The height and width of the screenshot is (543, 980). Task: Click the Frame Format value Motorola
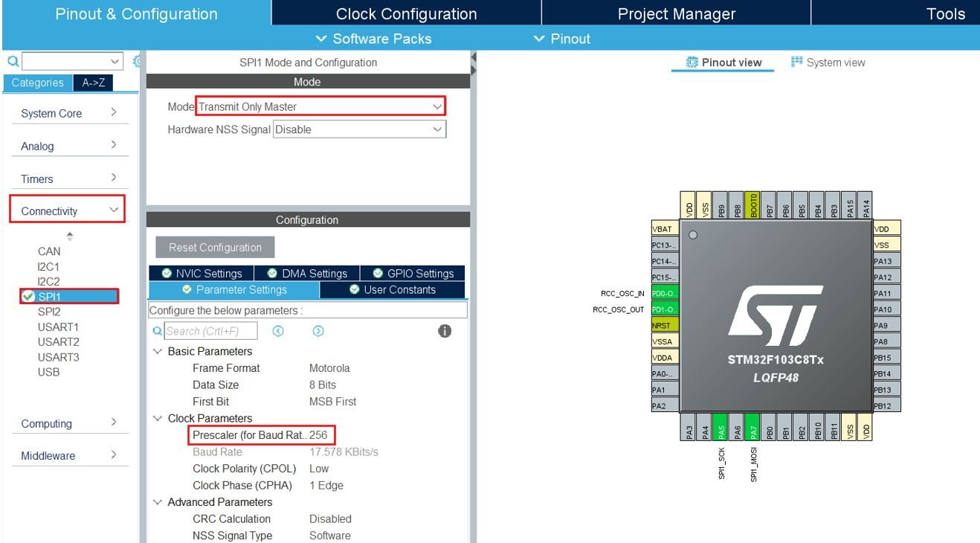[x=329, y=367]
